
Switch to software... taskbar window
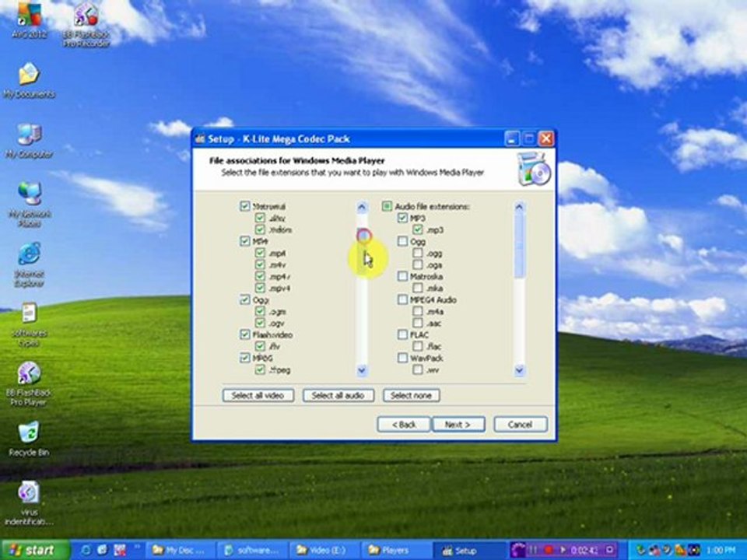(x=252, y=551)
